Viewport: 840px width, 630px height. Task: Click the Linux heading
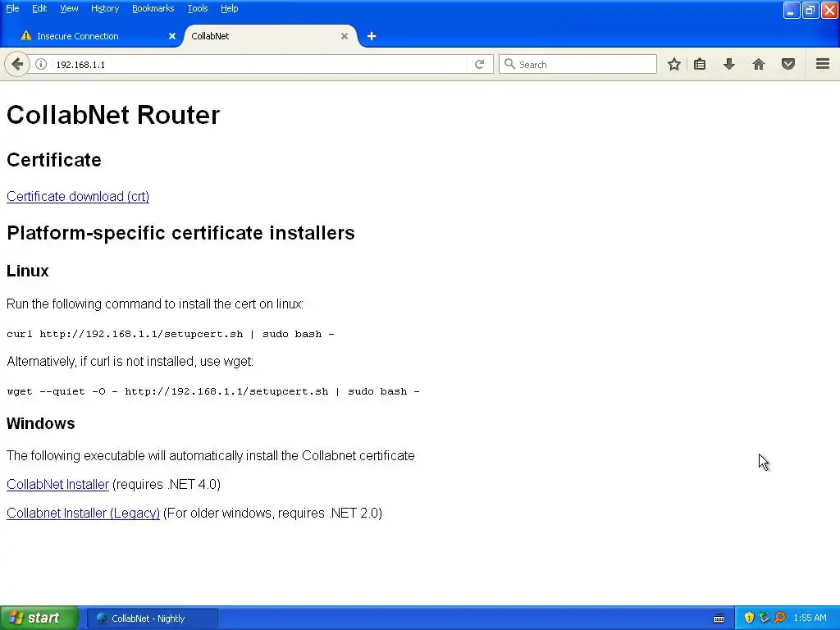point(27,271)
